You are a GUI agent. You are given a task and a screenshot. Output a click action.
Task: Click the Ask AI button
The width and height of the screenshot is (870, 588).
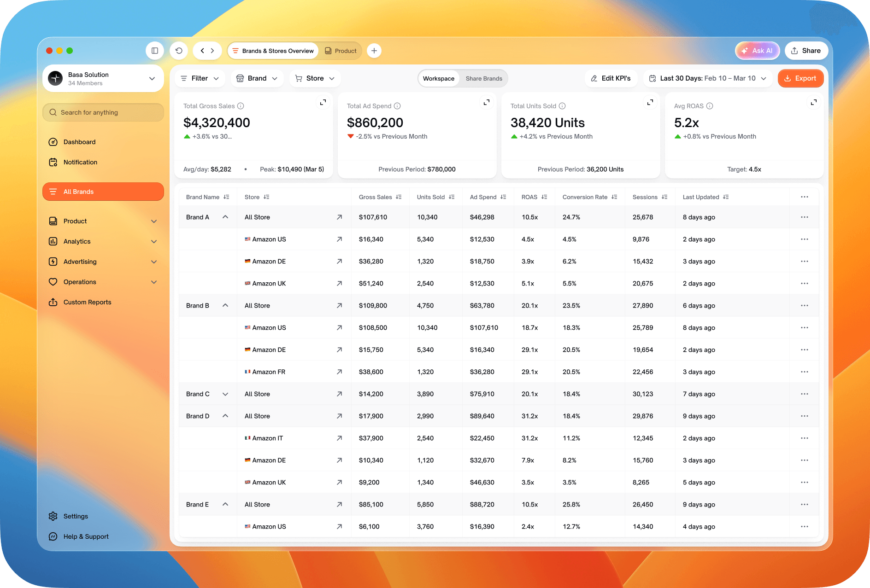pos(757,51)
